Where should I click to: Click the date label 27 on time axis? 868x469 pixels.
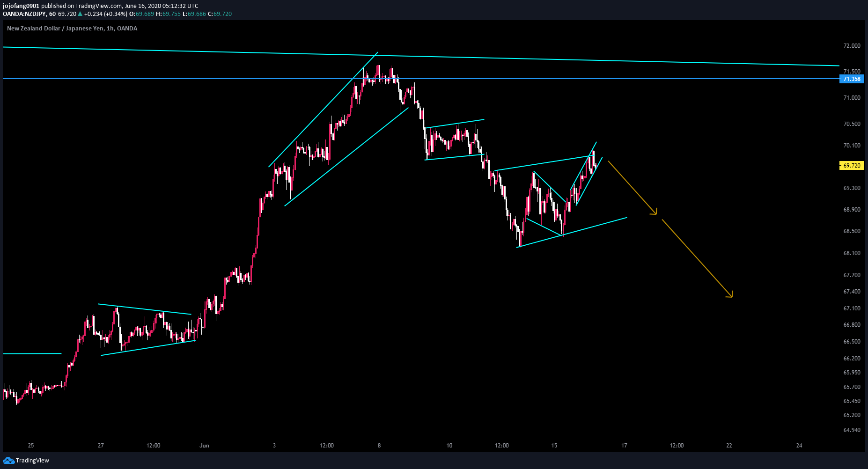101,446
